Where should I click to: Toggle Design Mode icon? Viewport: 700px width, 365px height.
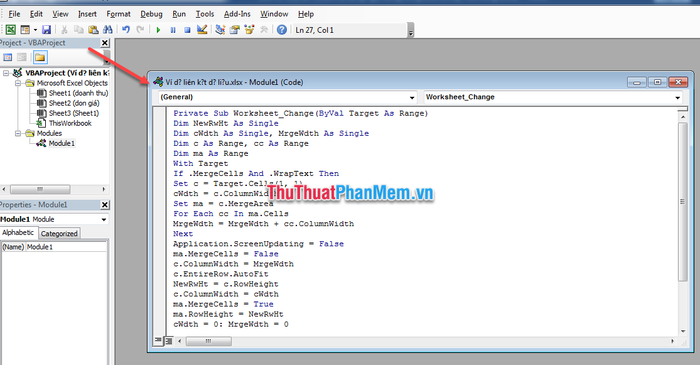[x=202, y=30]
